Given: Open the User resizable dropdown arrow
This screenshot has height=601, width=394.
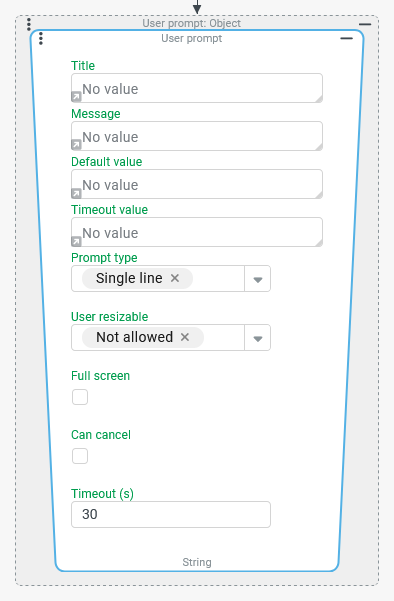Looking at the screenshot, I should [258, 338].
